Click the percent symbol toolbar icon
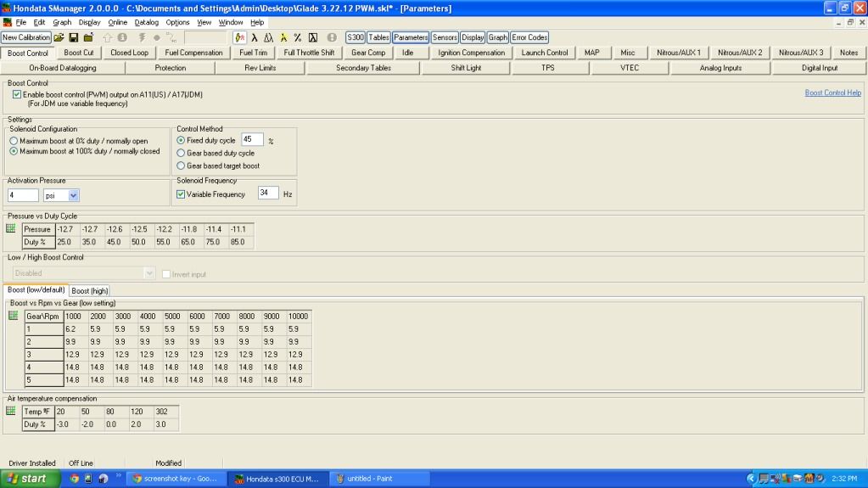 pos(298,37)
